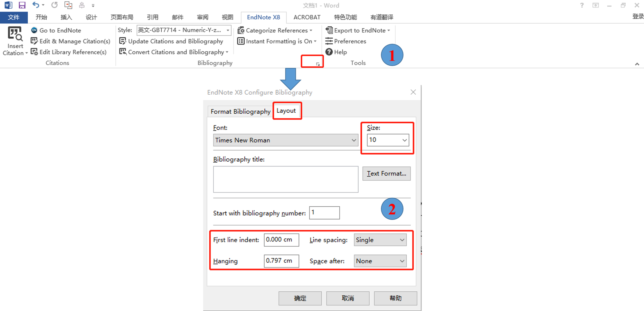644x311 pixels.
Task: Click Update Citations and Bibliography
Action: (171, 41)
